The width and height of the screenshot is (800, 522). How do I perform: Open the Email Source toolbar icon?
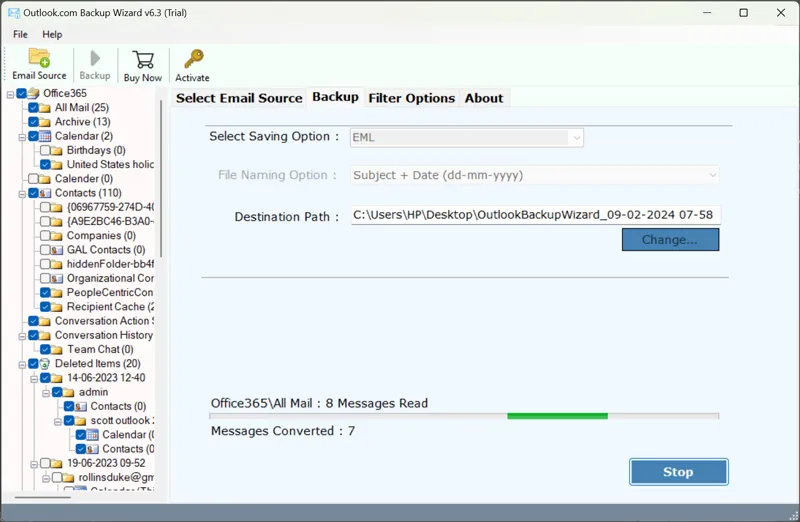coord(39,58)
